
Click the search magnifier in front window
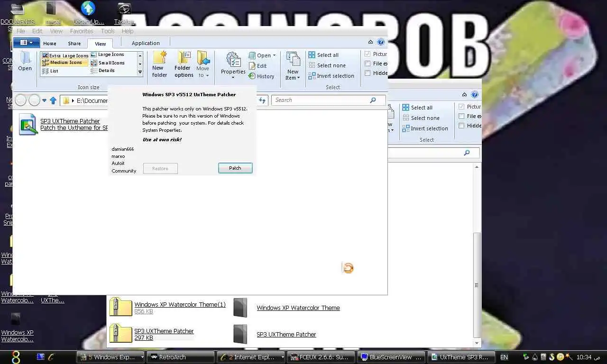(373, 100)
